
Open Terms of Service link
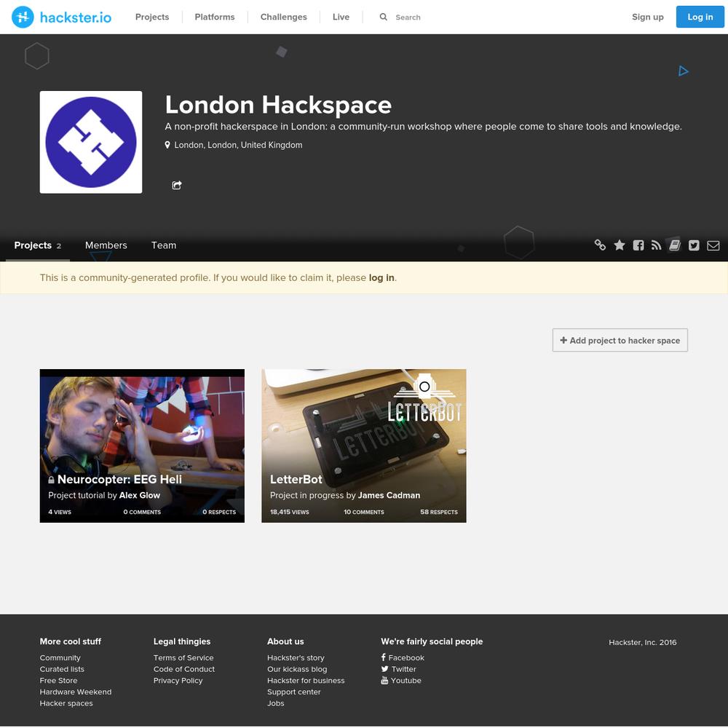coord(183,658)
